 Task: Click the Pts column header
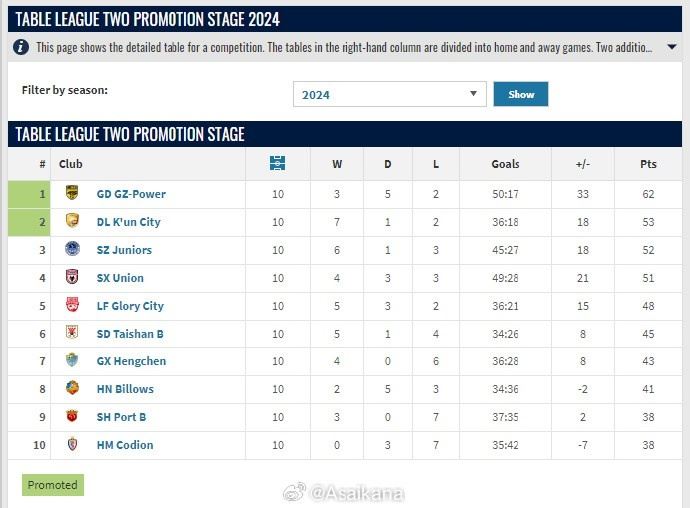(x=648, y=164)
